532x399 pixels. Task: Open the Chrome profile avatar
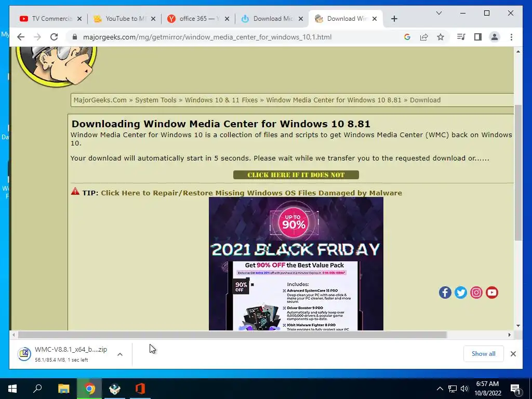[495, 37]
